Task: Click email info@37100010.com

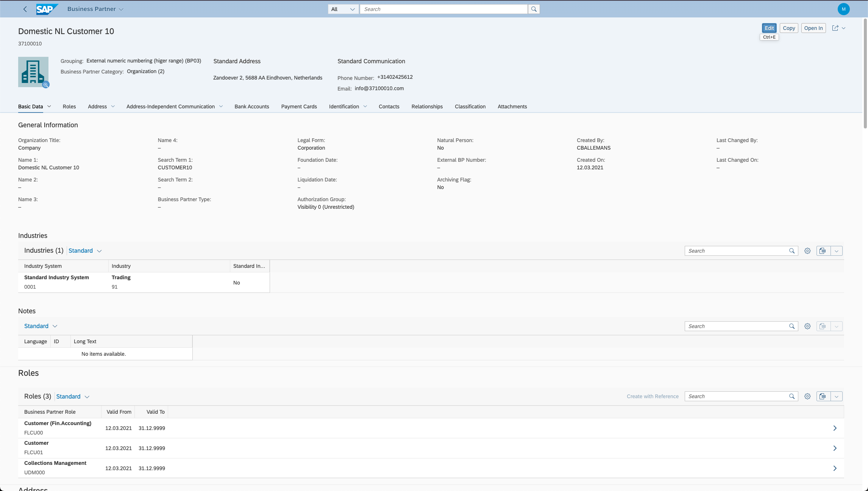Action: pos(379,88)
